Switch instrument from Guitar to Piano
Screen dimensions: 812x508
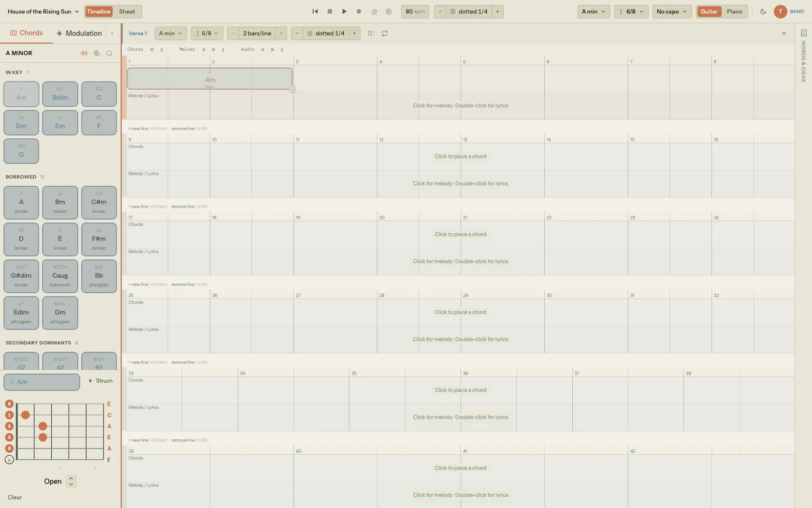735,12
